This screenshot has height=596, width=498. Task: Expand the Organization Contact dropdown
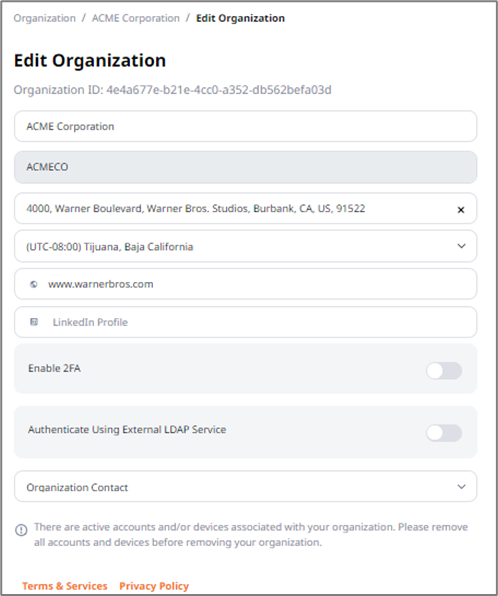(x=246, y=487)
